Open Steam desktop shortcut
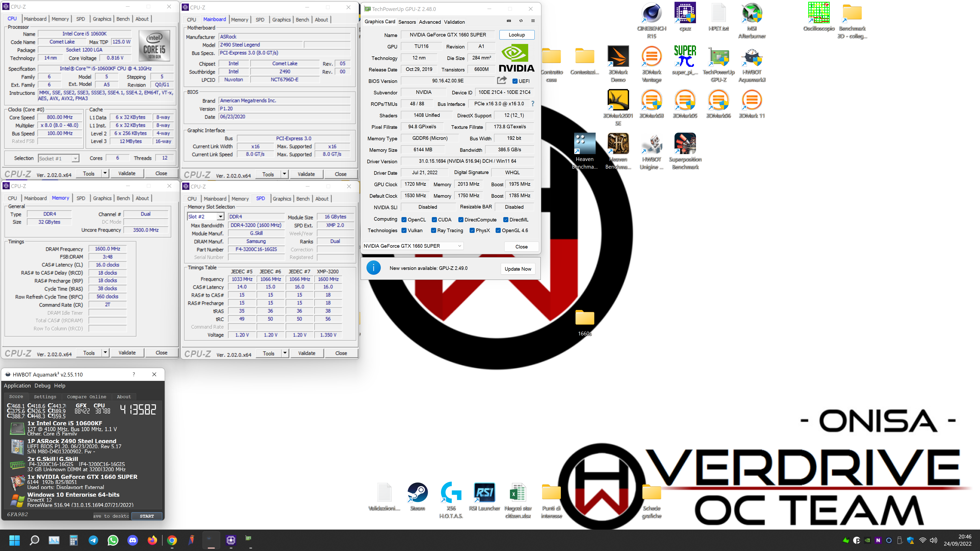 (417, 497)
